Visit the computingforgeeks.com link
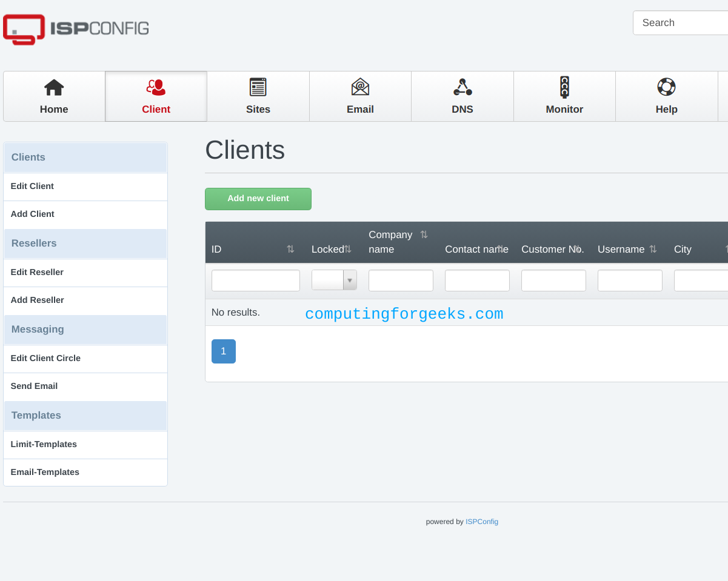Screen dimensions: 728x581 404,314
